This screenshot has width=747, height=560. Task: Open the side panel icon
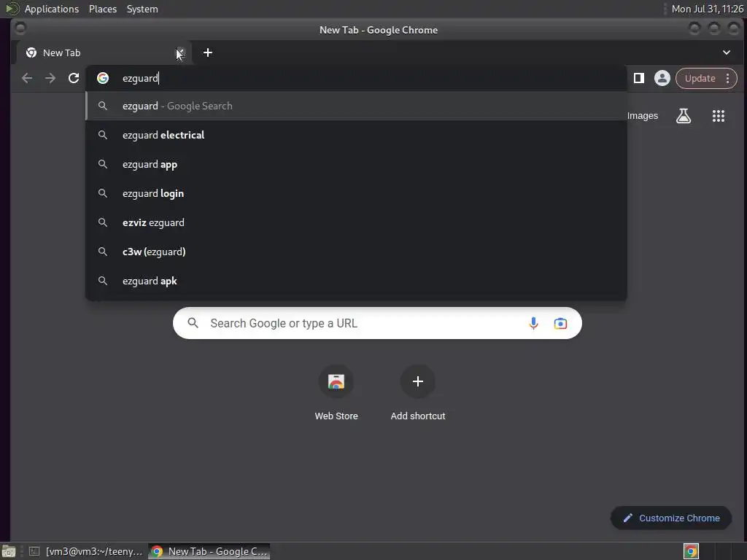(639, 78)
